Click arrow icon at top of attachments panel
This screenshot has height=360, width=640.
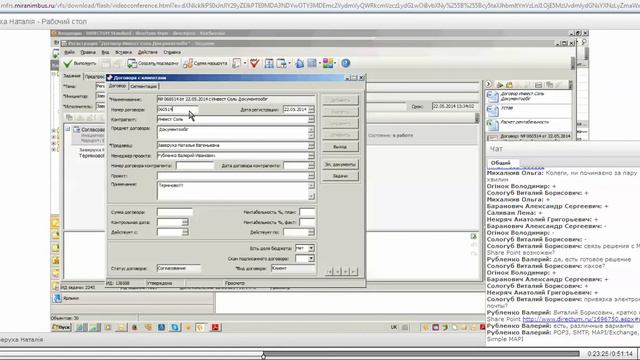(489, 84)
